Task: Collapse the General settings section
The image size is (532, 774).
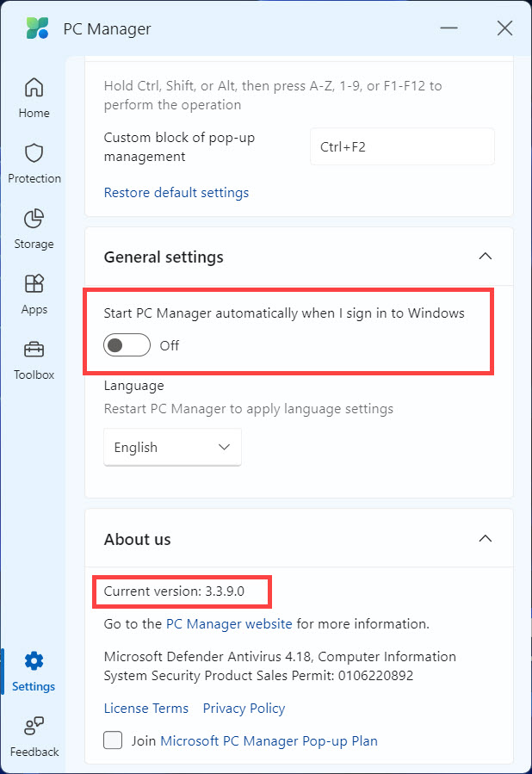Action: pos(486,257)
